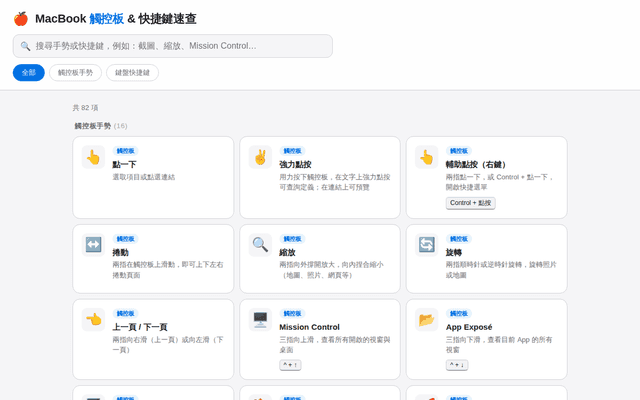This screenshot has height=400, width=640.
Task: Click the 觸控板 tag on the 輔助點按(右鍵) card
Action: point(459,151)
